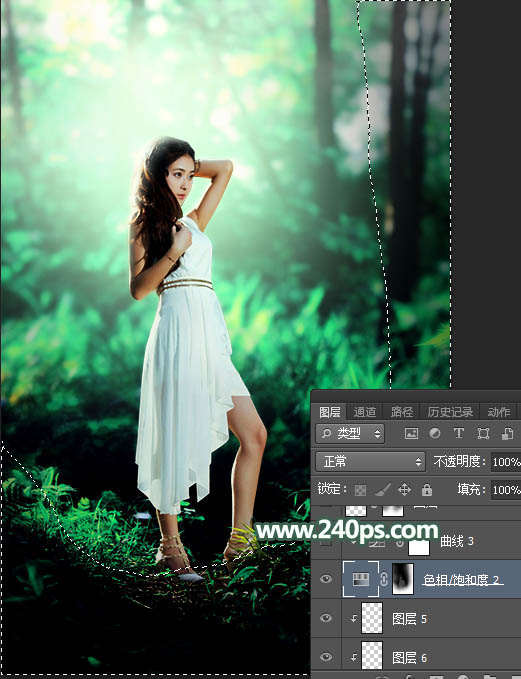Click the 不透明度 opacity value field
This screenshot has width=521, height=679.
[506, 462]
